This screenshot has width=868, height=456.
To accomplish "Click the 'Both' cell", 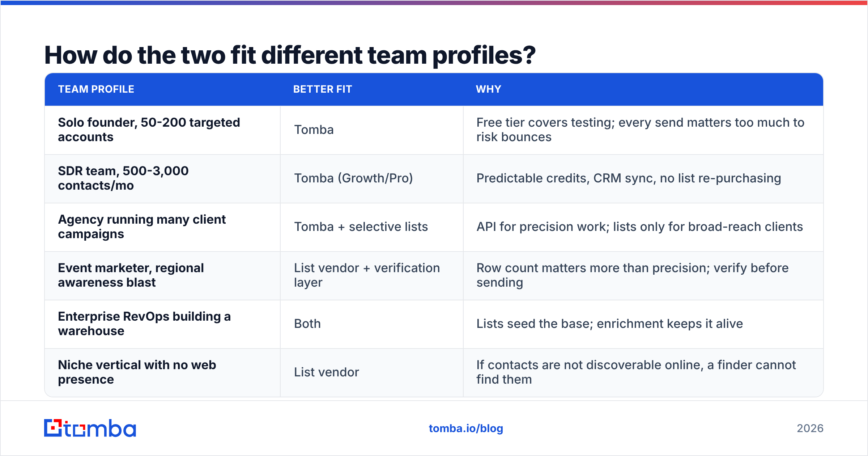I will coord(372,324).
